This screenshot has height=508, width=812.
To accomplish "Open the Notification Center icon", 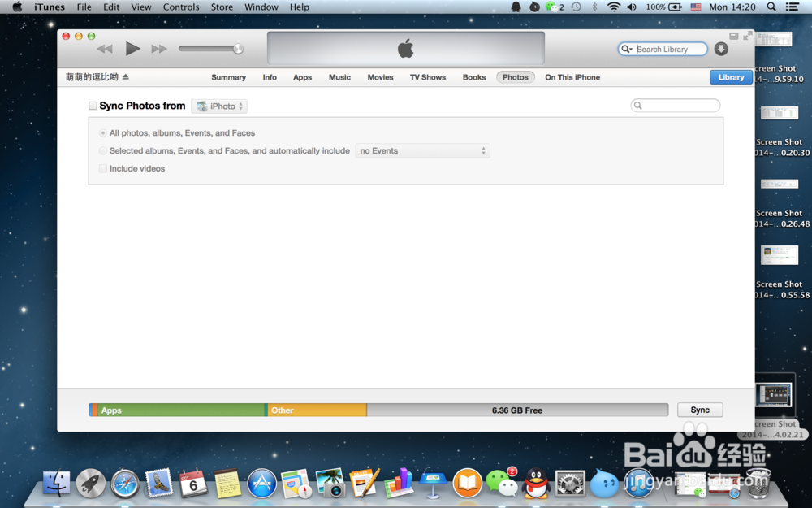I will pos(792,7).
